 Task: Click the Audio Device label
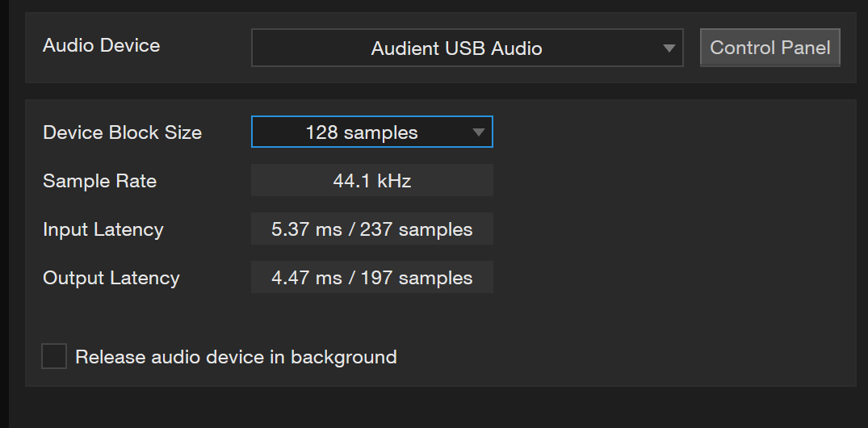pos(101,45)
